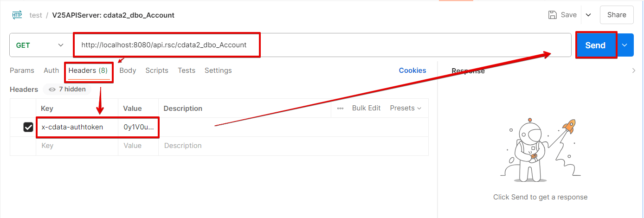This screenshot has height=218, width=644.
Task: Uncheck the x-cdata-authtoken header checkbox
Action: (28, 127)
